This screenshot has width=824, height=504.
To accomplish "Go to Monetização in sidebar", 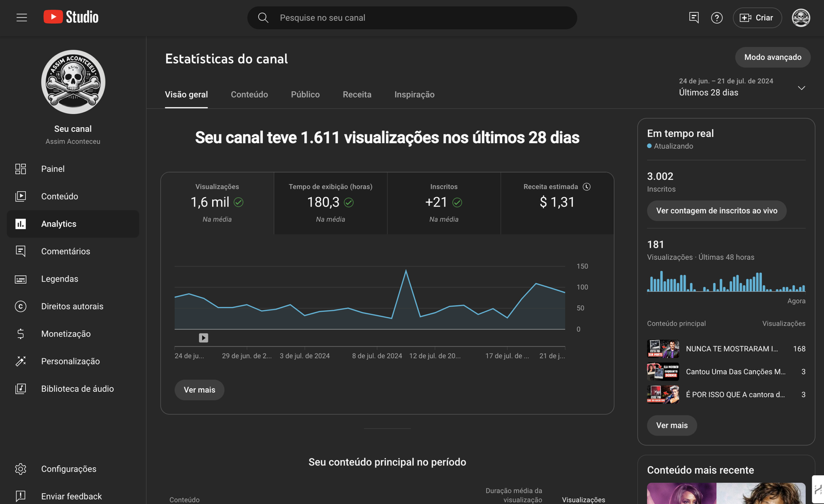I will [66, 334].
